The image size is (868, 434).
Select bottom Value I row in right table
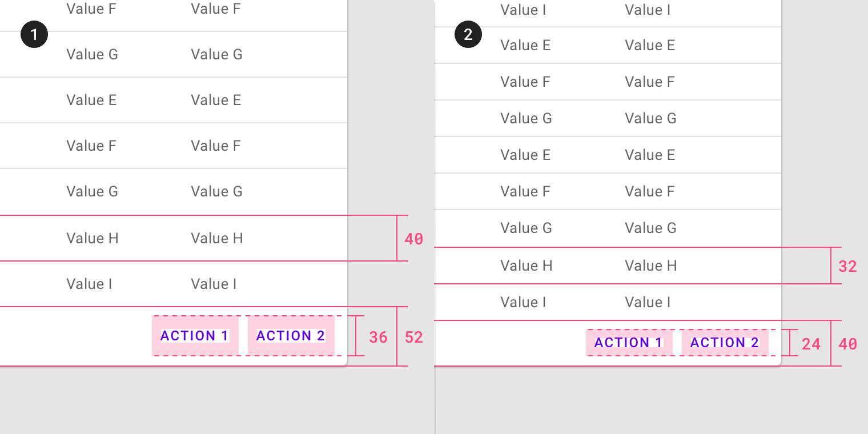608,302
